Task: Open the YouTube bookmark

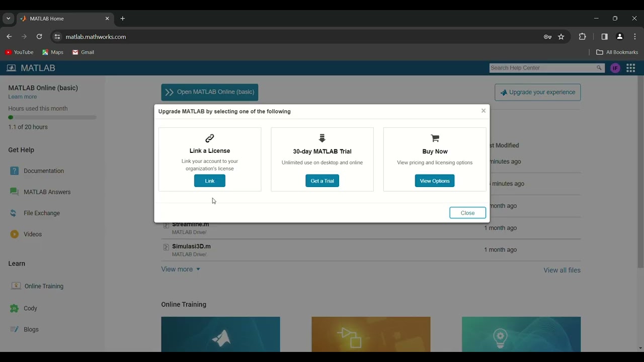Action: pyautogui.click(x=19, y=52)
